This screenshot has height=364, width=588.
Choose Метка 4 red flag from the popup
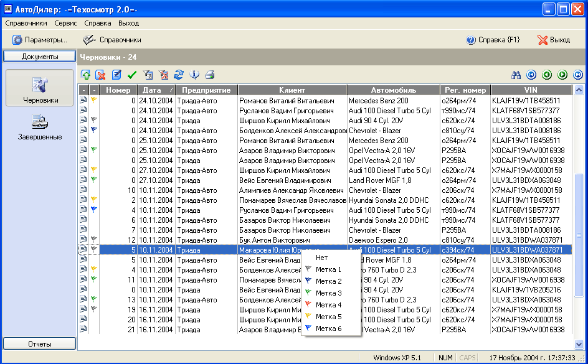328,305
